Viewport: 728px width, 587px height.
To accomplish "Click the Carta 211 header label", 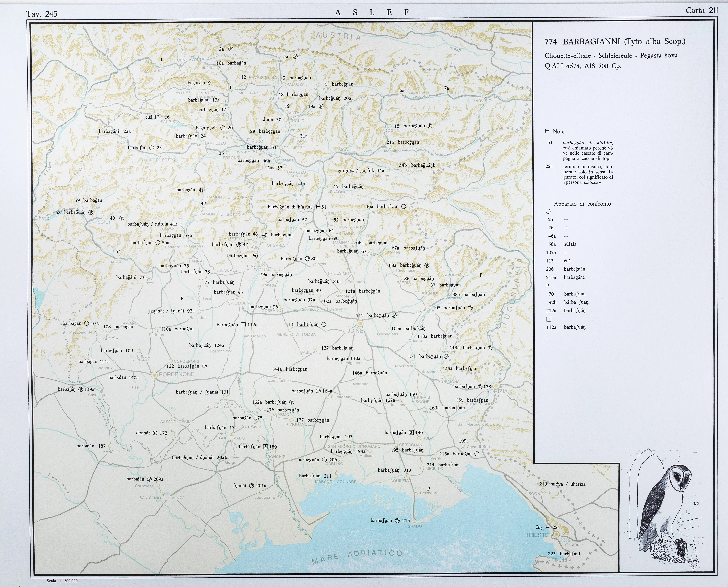I will (702, 10).
